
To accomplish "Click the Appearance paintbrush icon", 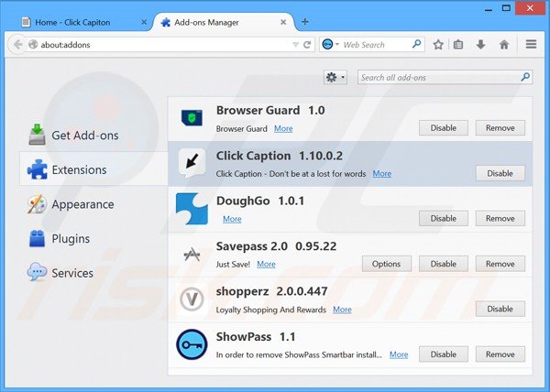I will point(37,204).
